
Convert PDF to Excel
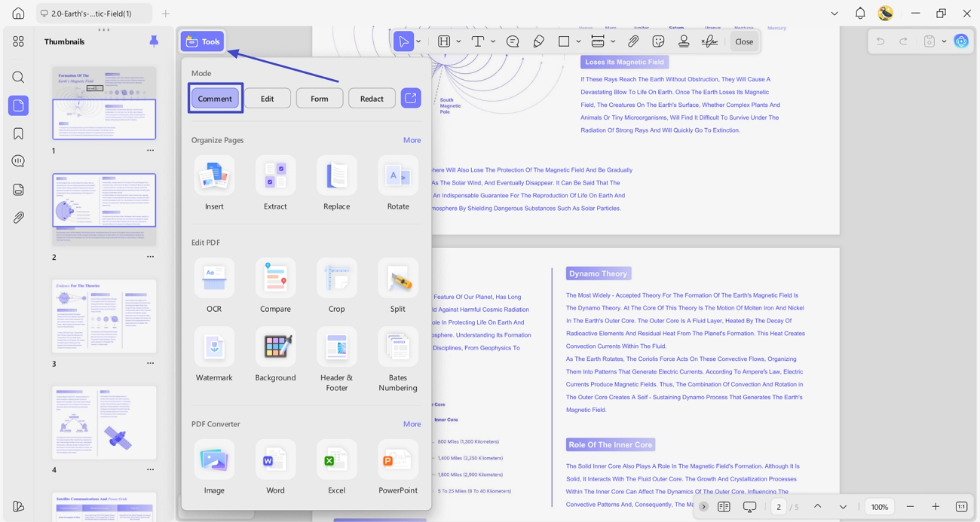pos(336,467)
